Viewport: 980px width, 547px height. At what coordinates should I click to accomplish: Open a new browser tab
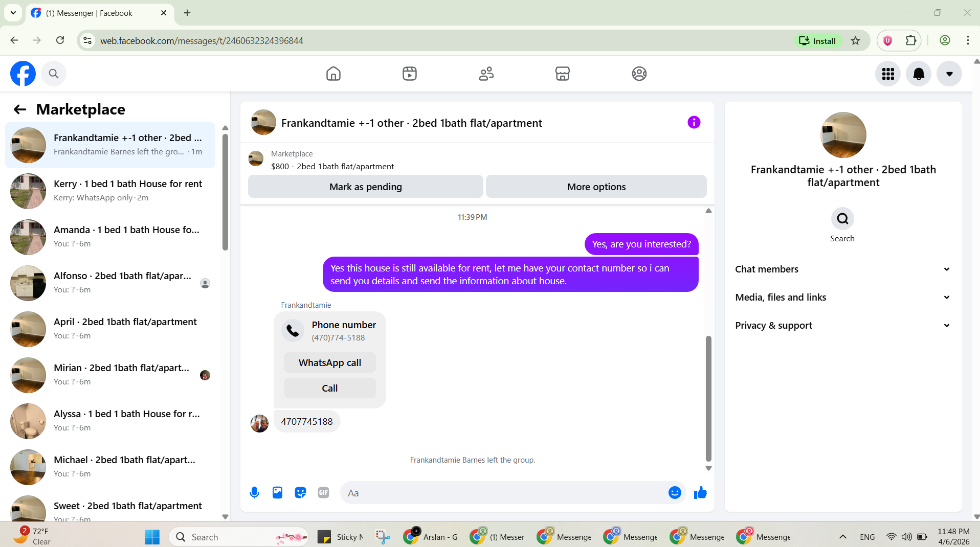point(187,13)
